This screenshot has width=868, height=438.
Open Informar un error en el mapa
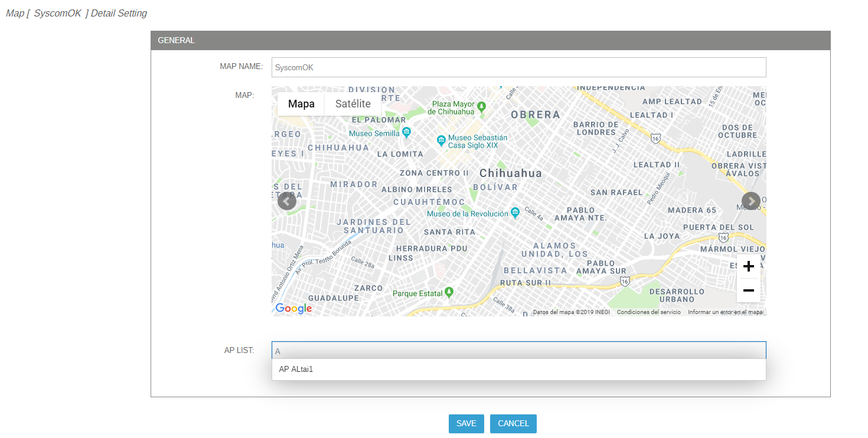point(726,312)
